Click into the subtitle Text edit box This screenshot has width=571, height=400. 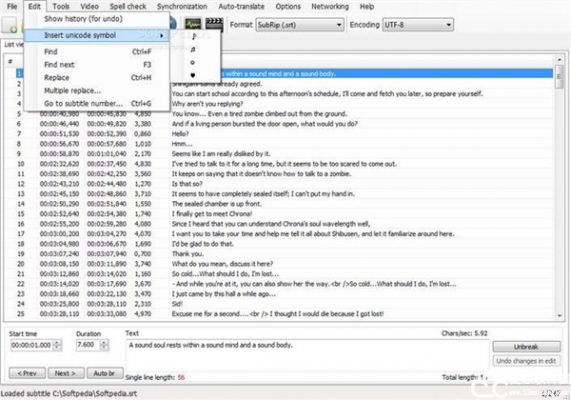click(308, 355)
